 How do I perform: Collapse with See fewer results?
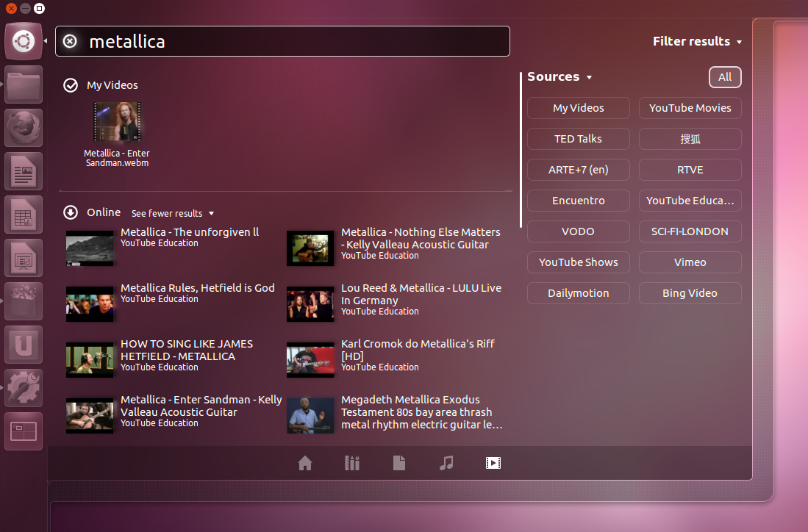pos(173,213)
